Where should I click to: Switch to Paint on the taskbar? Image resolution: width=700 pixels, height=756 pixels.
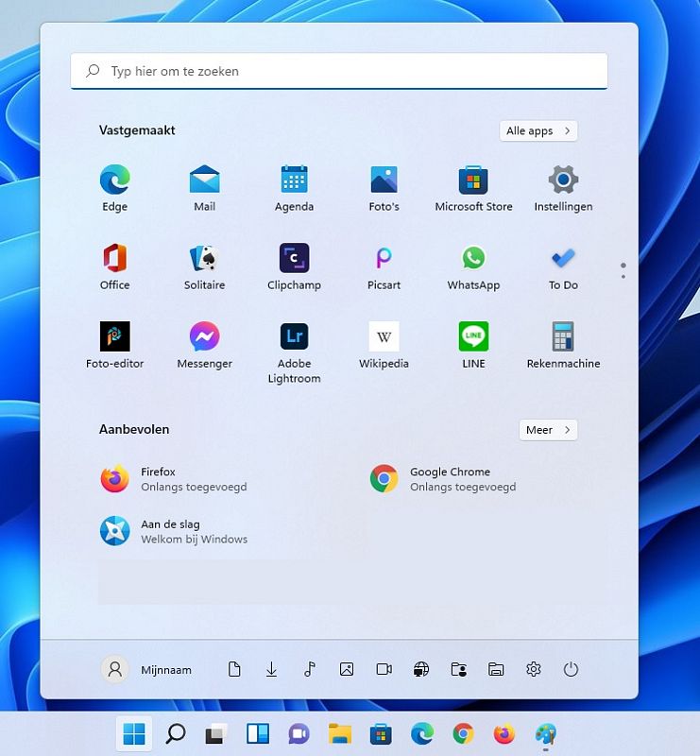[x=546, y=734]
